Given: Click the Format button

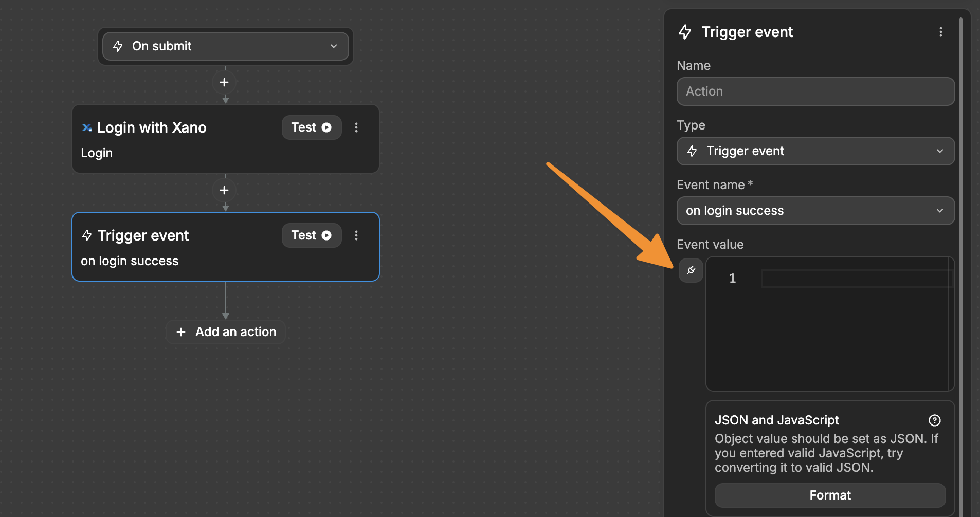Looking at the screenshot, I should [x=830, y=495].
